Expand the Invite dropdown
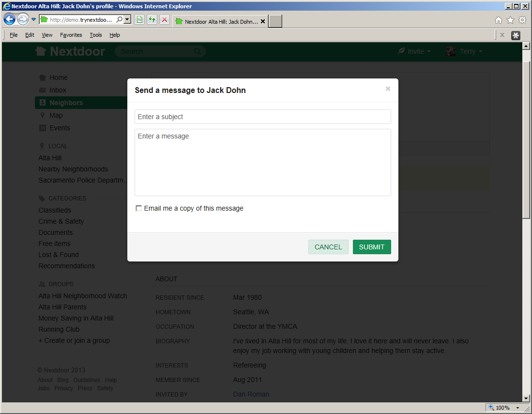Image resolution: width=532 pixels, height=414 pixels. click(x=414, y=51)
